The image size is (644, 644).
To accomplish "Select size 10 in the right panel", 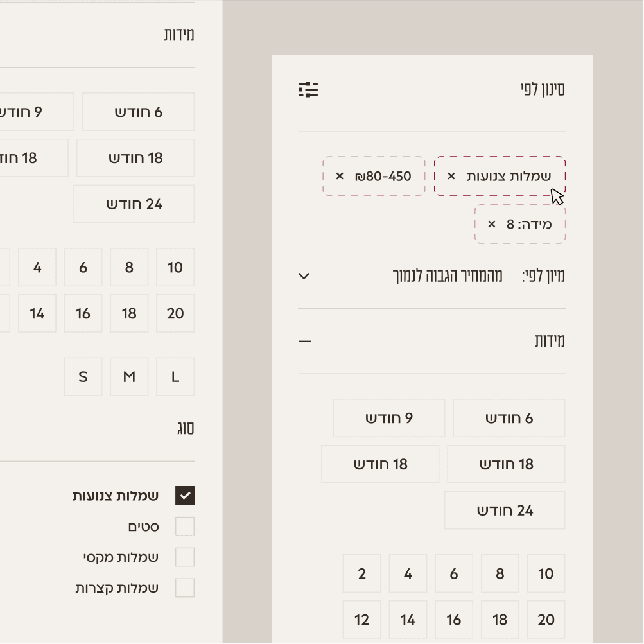I will (x=546, y=573).
